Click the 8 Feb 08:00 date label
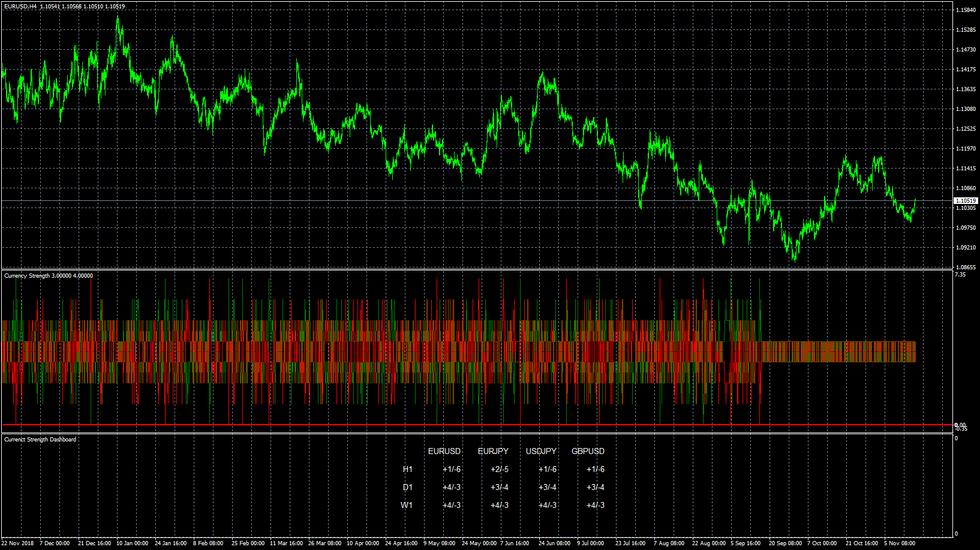The image size is (980, 550). (208, 543)
